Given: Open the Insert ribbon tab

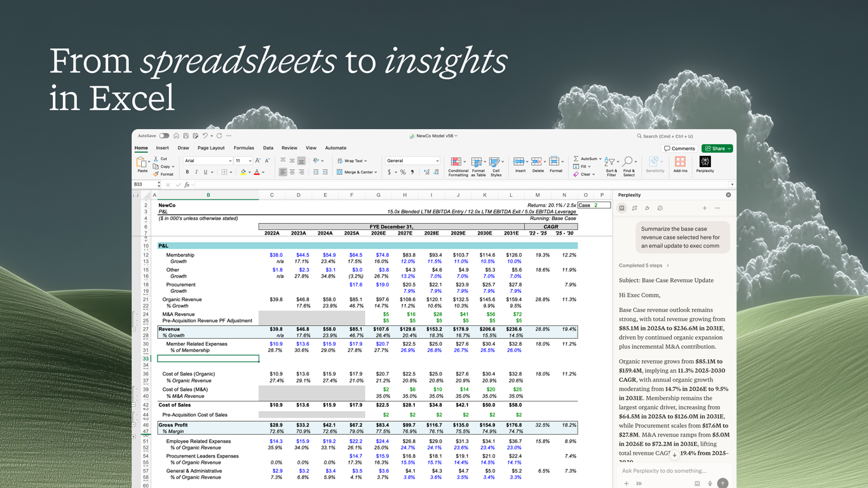Looking at the screenshot, I should 163,148.
